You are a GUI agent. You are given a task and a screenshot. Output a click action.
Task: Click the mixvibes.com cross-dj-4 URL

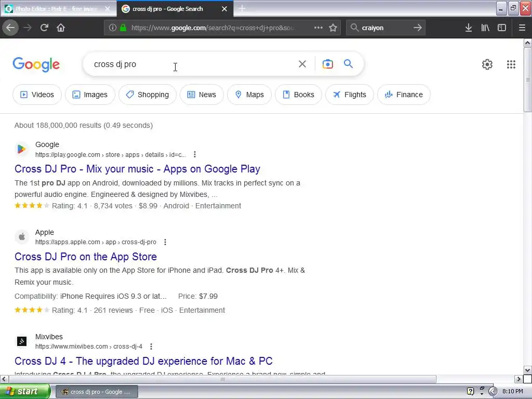pos(89,347)
